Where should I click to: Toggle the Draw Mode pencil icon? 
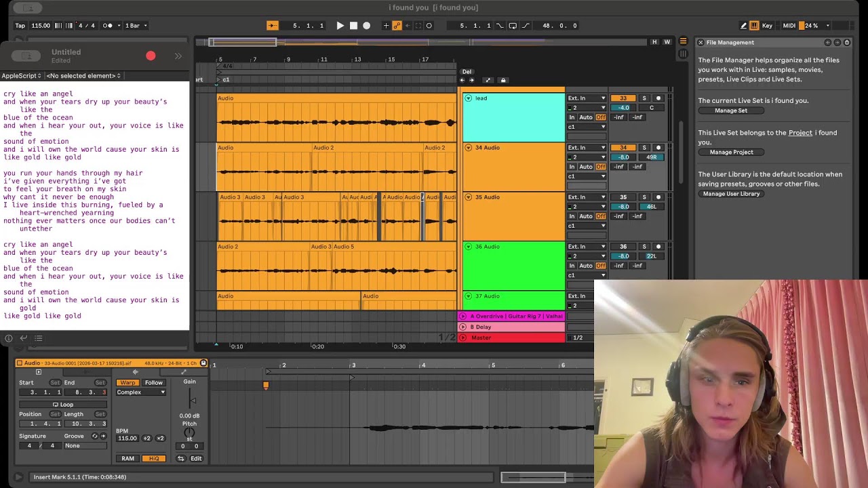(x=743, y=26)
